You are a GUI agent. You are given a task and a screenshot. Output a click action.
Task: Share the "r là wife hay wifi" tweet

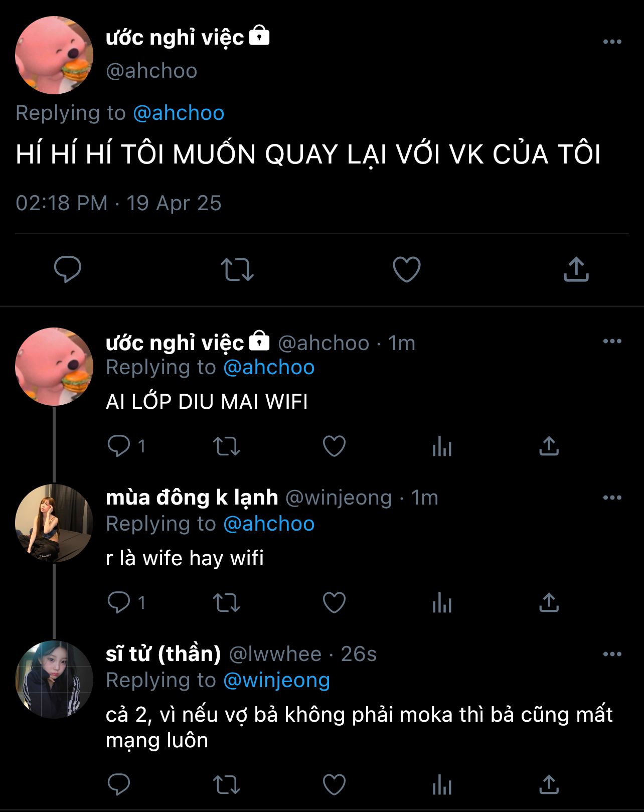[549, 602]
